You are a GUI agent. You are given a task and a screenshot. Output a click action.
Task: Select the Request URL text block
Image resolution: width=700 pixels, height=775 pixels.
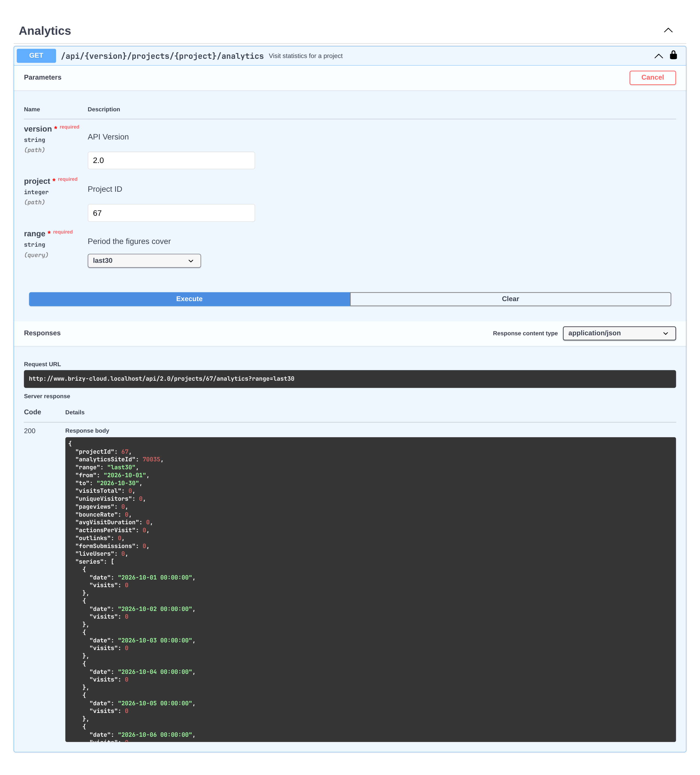(350, 379)
